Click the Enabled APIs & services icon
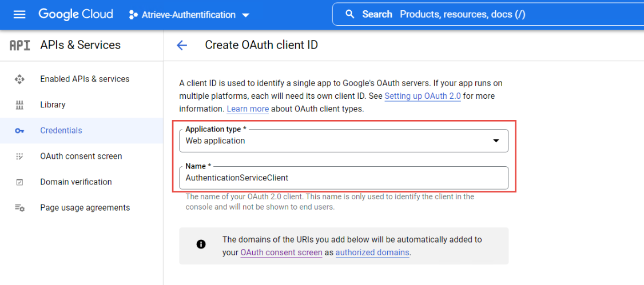The image size is (644, 285). (x=19, y=79)
